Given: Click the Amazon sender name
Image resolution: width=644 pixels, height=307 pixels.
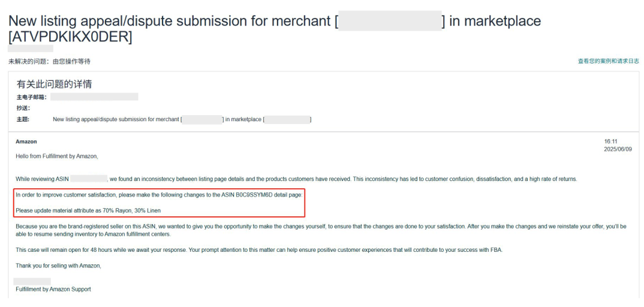Looking at the screenshot, I should tap(26, 142).
